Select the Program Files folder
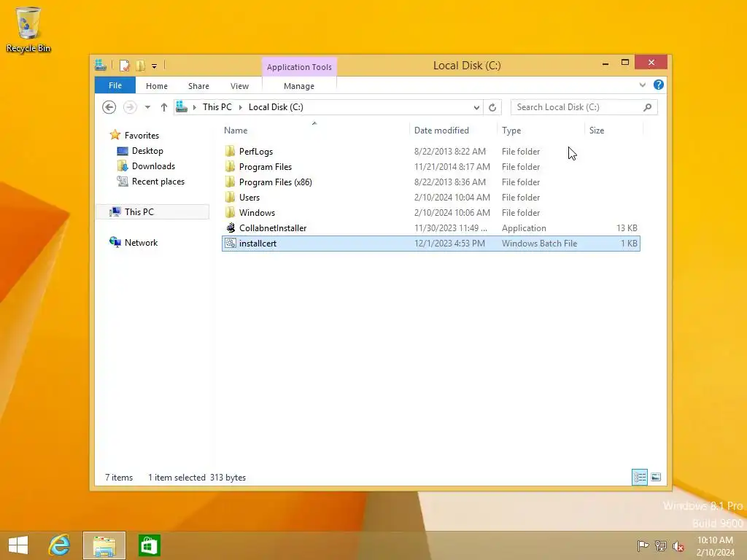 coord(430,167)
